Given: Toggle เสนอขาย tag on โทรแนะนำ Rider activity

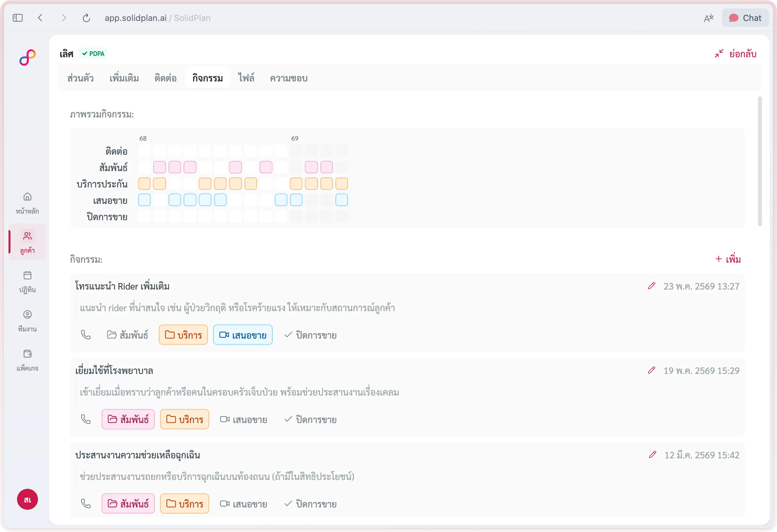Looking at the screenshot, I should point(243,334).
